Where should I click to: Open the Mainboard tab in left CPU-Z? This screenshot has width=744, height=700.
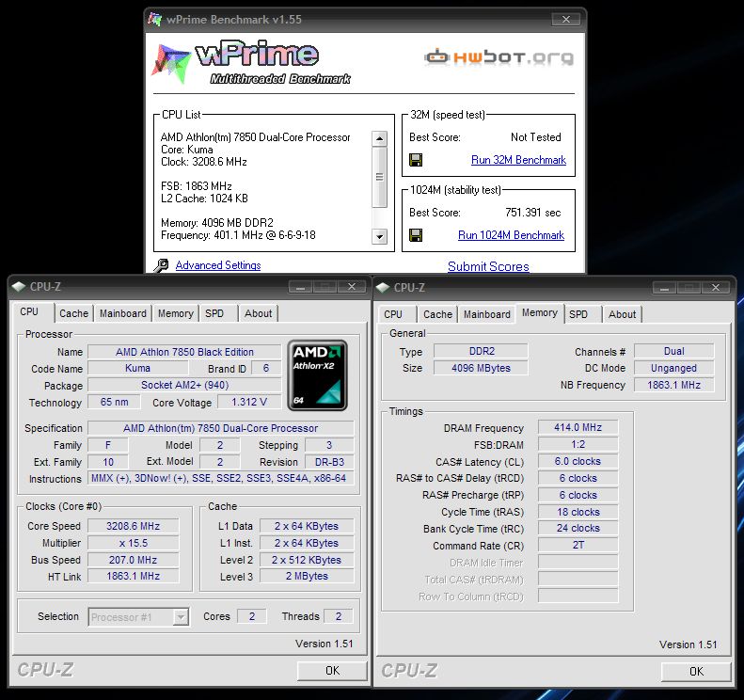pos(123,313)
